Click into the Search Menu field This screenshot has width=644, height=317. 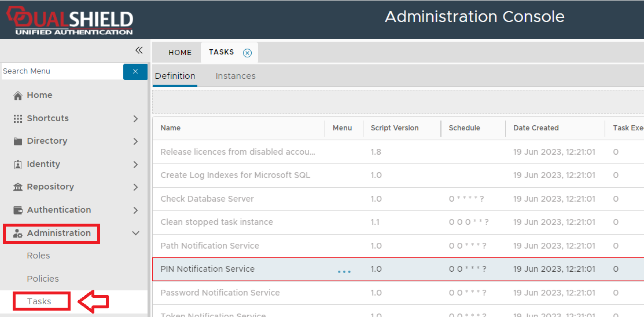tap(61, 71)
